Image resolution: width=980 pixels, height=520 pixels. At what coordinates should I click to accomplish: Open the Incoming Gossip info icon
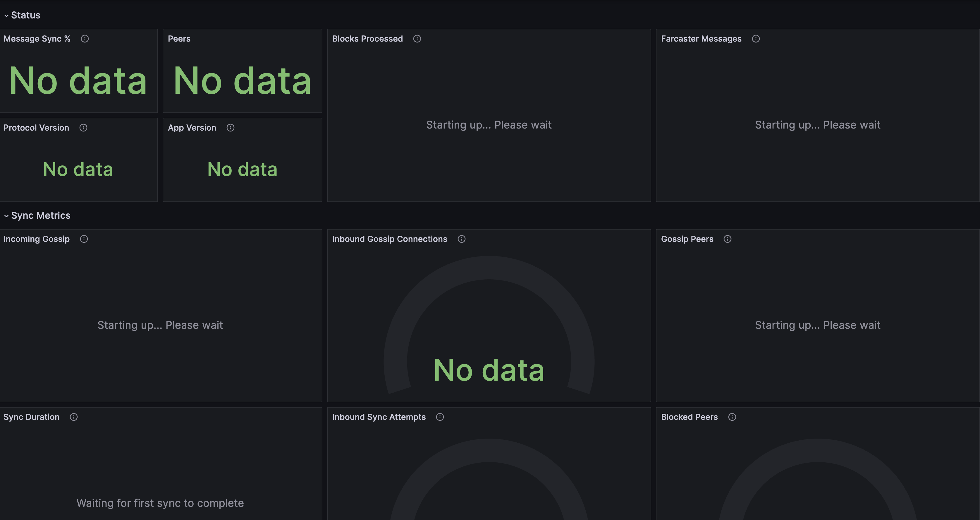pyautogui.click(x=84, y=239)
